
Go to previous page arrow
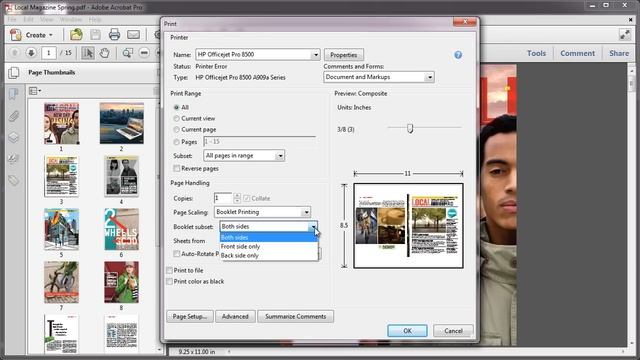point(15,53)
